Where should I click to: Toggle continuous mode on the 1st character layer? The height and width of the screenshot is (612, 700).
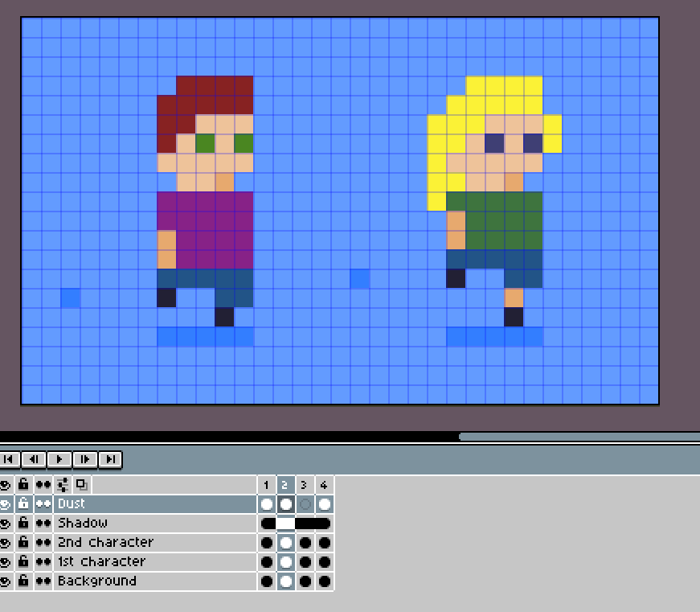[43, 561]
